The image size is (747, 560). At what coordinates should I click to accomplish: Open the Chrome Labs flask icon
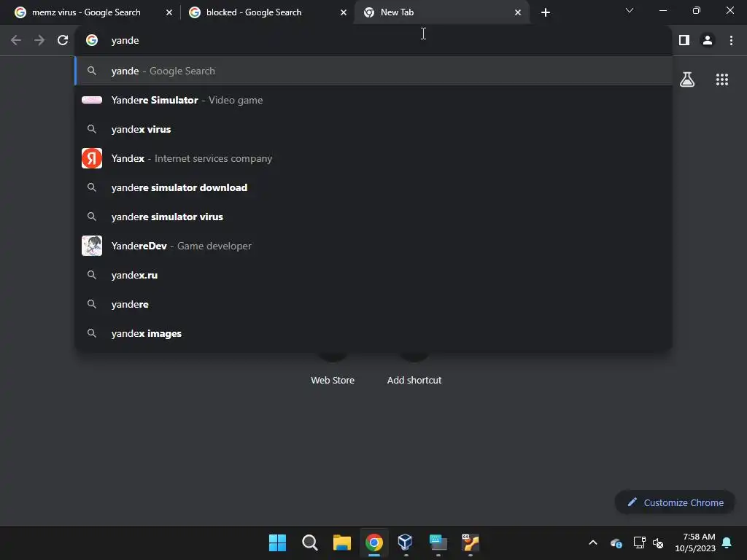coord(687,79)
